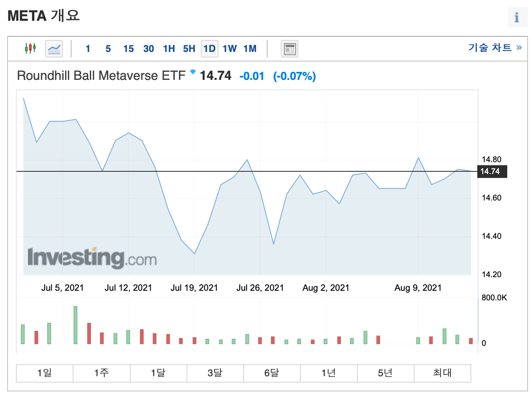Click the Jul 5, 2021 date label
This screenshot has width=532, height=393.
[x=63, y=288]
